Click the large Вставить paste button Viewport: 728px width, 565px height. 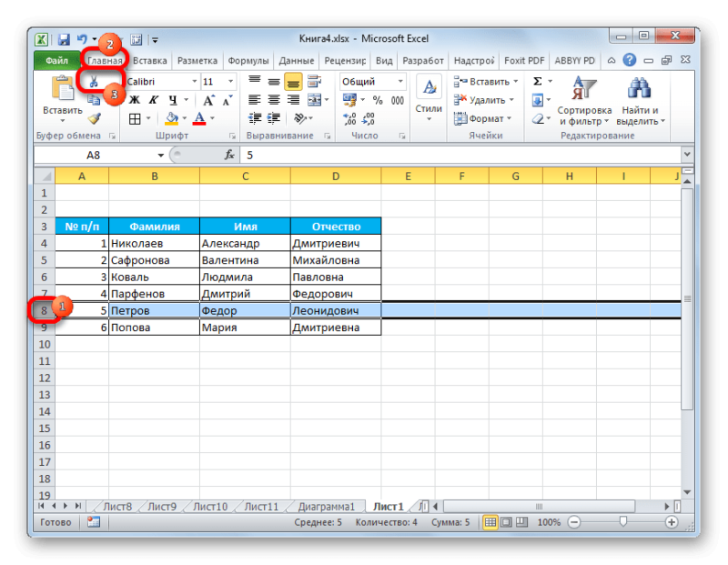63,100
